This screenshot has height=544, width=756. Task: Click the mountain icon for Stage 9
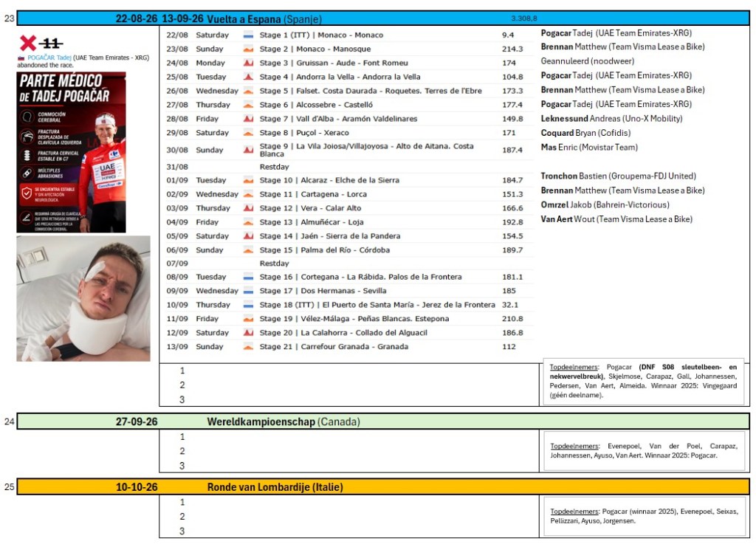[x=248, y=150]
